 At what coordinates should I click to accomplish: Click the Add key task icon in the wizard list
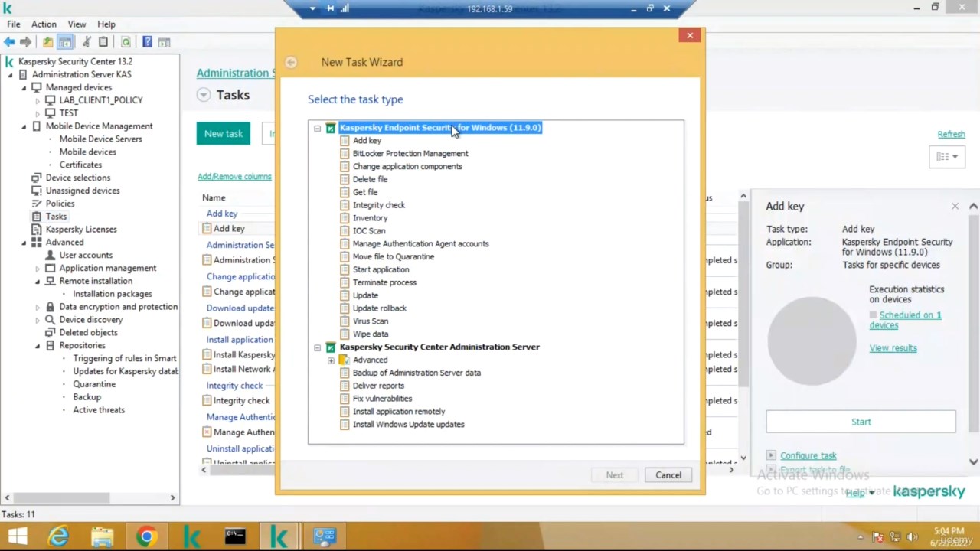[x=345, y=141]
